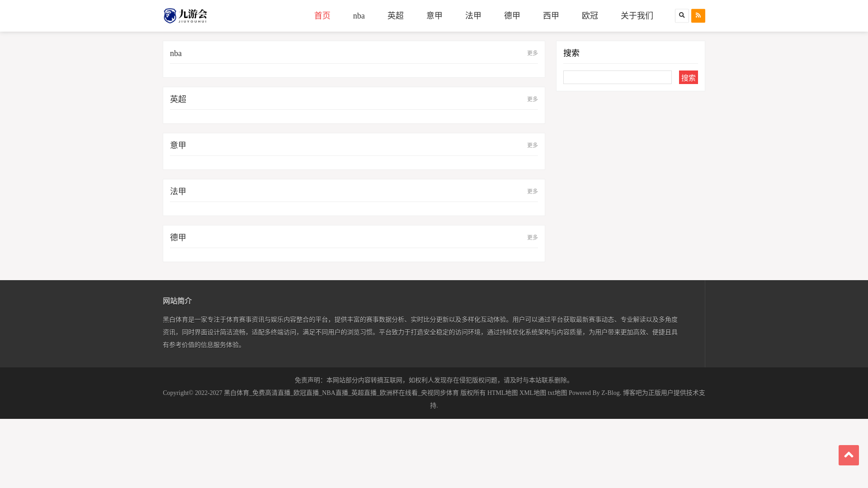The image size is (868, 488).
Task: Go to 首页 in navigation
Action: click(322, 16)
